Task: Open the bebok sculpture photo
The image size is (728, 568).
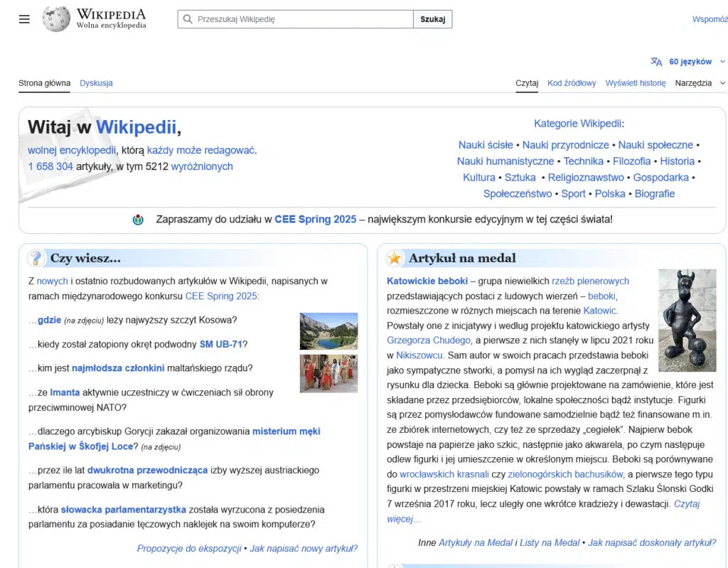Action: [687, 321]
